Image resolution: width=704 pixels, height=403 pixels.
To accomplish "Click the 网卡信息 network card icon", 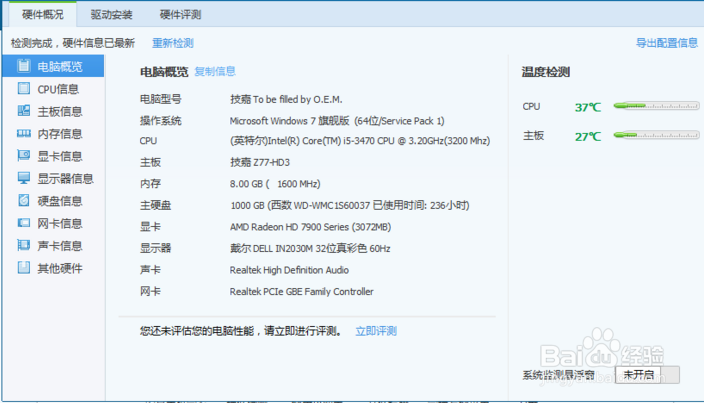I will pyautogui.click(x=24, y=223).
